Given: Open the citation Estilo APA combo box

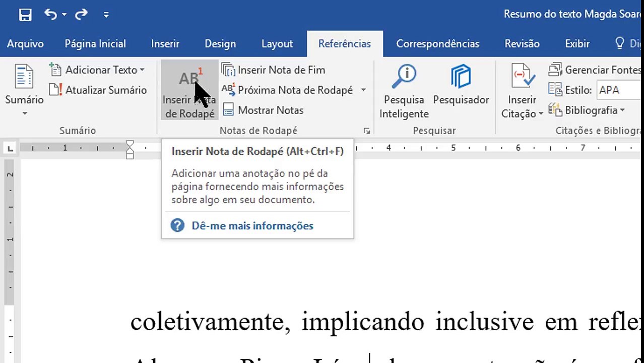Looking at the screenshot, I should [x=619, y=90].
